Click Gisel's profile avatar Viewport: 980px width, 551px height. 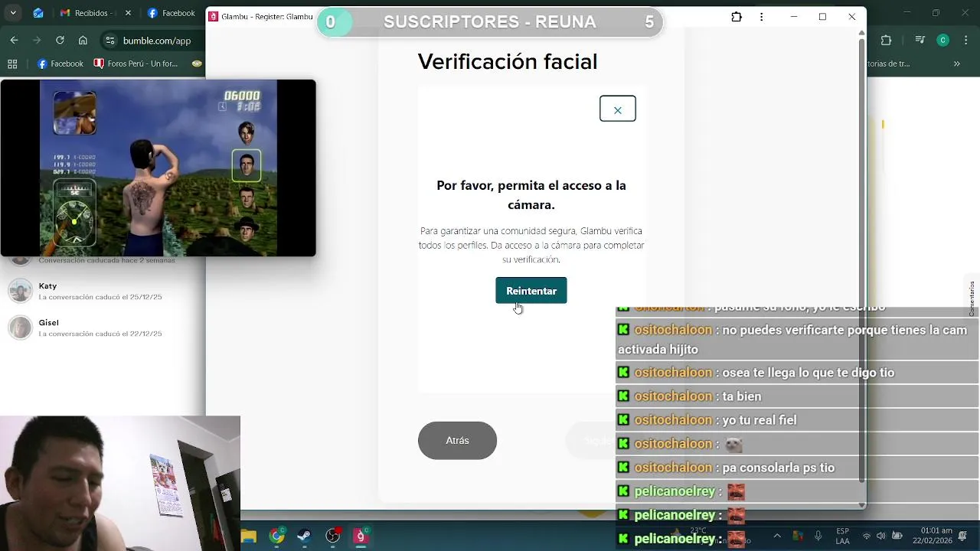pyautogui.click(x=20, y=328)
